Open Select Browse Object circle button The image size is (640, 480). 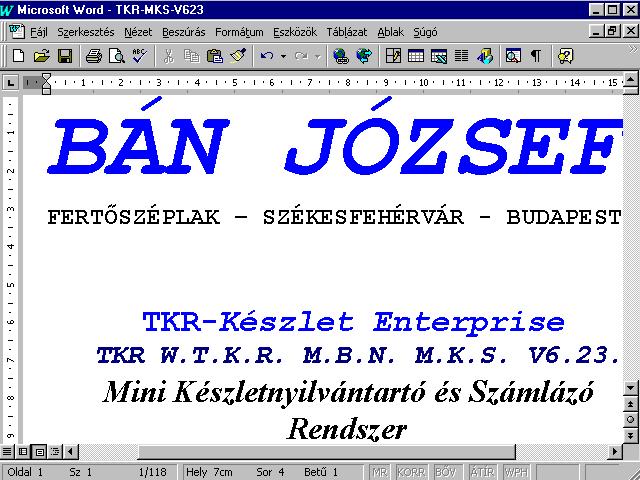(x=631, y=419)
